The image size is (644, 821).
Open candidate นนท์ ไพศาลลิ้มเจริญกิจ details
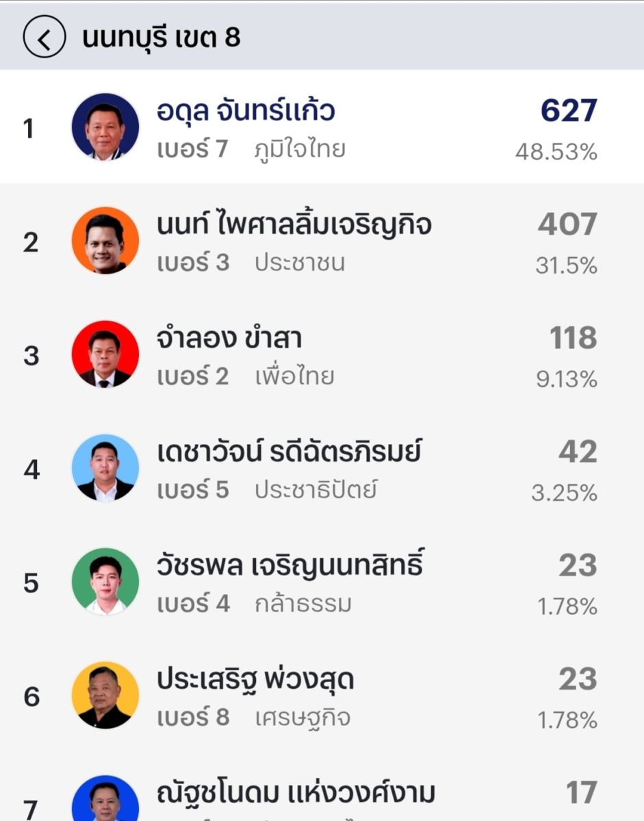[294, 224]
